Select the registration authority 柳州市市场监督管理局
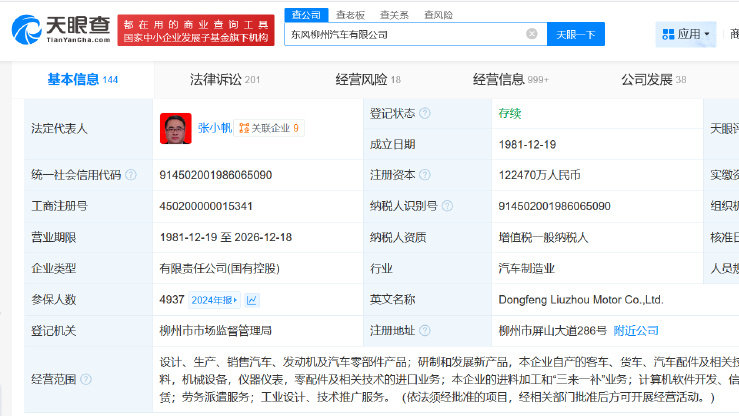This screenshot has width=739, height=416. click(215, 331)
